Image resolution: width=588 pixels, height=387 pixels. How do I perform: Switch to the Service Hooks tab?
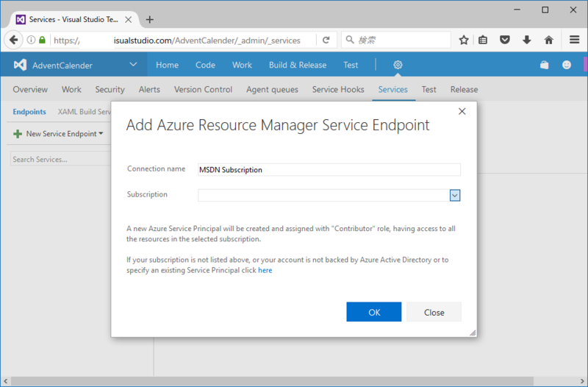[x=338, y=89]
